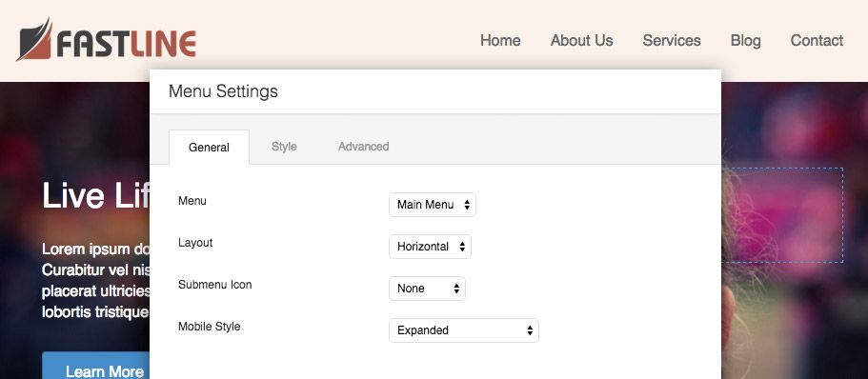The width and height of the screenshot is (868, 379).
Task: Click the Menu Settings title
Action: (x=223, y=91)
